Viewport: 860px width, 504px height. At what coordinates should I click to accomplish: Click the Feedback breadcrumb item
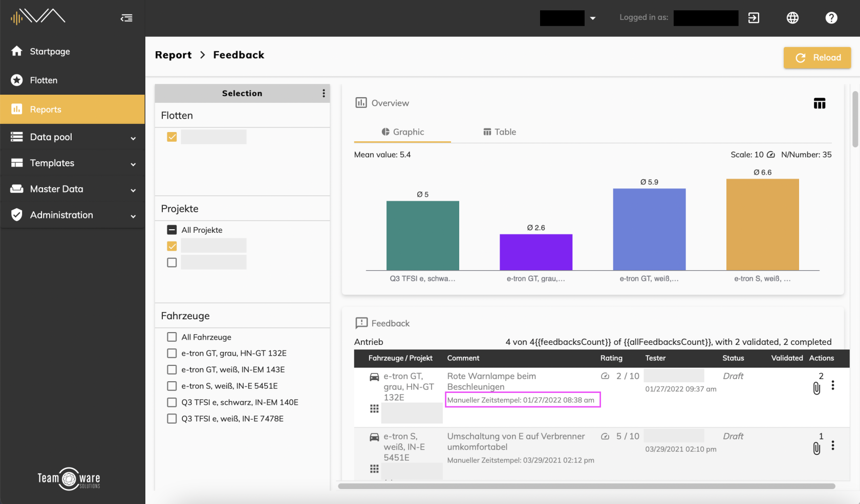pos(239,55)
